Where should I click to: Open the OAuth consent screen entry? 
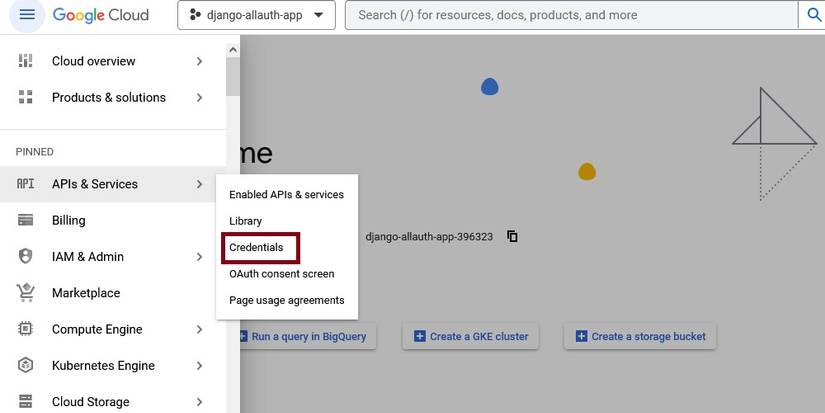coord(282,273)
